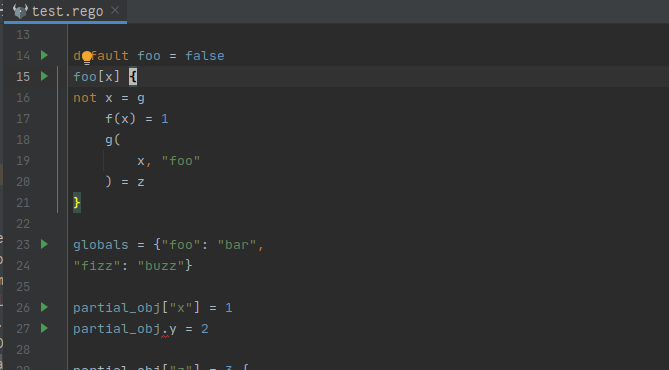Click 'f(x)' on line 17
This screenshot has height=370, width=669.
point(121,119)
